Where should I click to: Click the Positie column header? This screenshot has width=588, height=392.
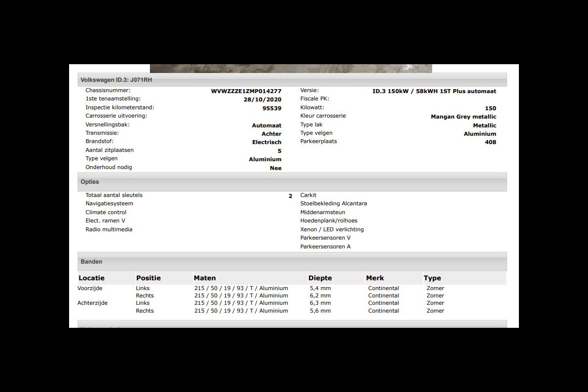click(x=148, y=278)
